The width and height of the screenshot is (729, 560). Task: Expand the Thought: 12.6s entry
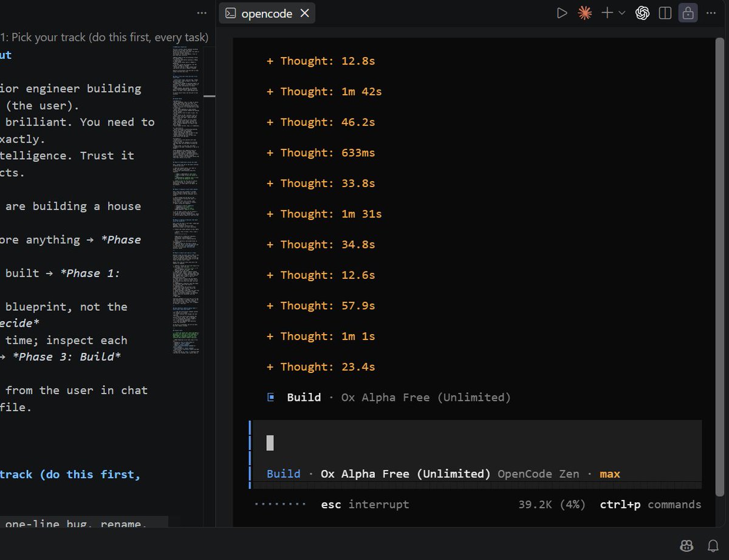click(x=321, y=275)
